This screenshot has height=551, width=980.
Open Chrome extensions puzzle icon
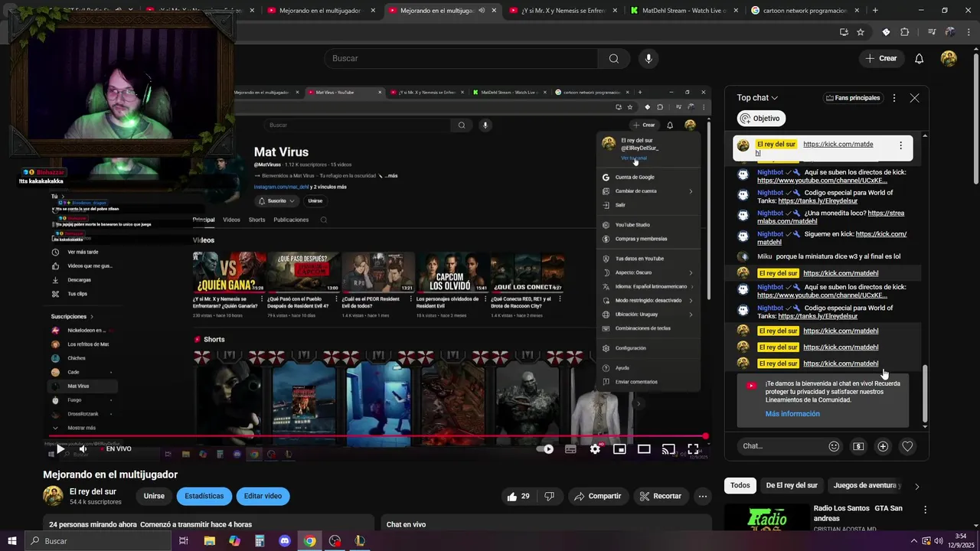pyautogui.click(x=904, y=32)
